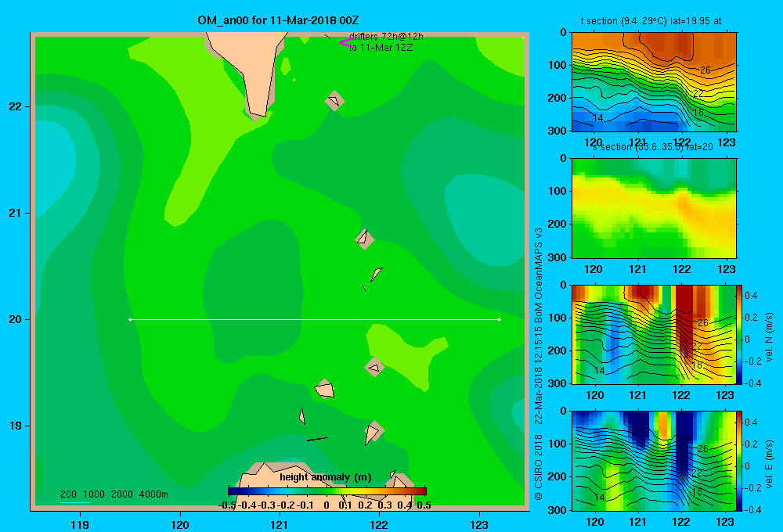
Task: Click the map title "OM_an00 for 11-Mar-2018 00Z"
Action: coord(278,20)
